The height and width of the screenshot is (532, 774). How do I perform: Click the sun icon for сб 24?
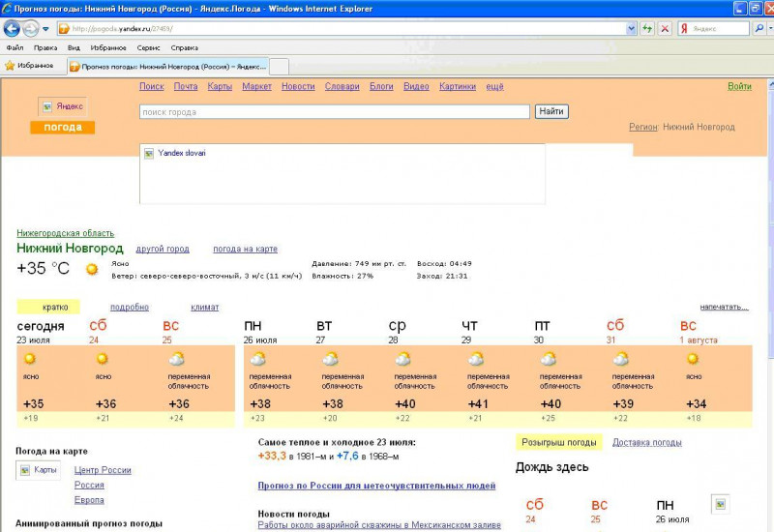click(103, 358)
